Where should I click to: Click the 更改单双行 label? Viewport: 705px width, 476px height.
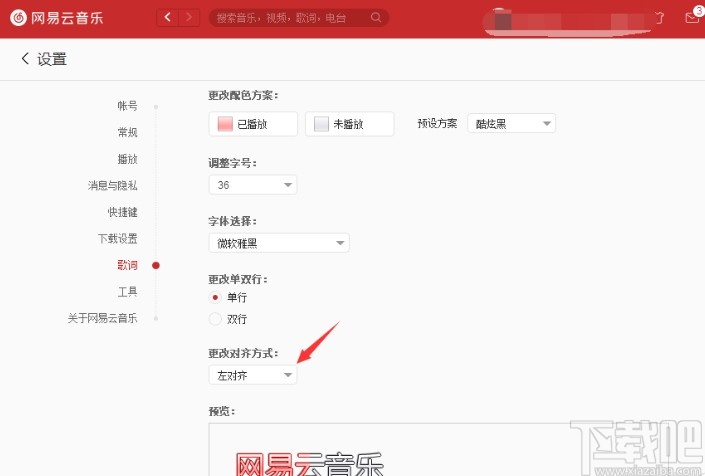click(238, 279)
